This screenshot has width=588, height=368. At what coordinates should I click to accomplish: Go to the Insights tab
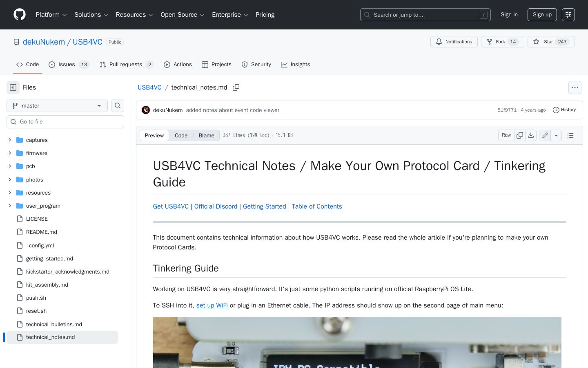pyautogui.click(x=296, y=65)
